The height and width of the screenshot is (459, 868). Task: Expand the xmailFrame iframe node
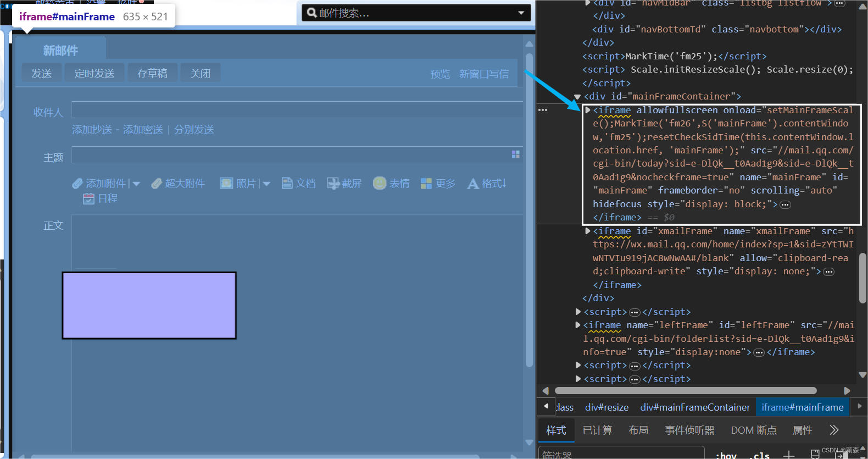click(588, 231)
